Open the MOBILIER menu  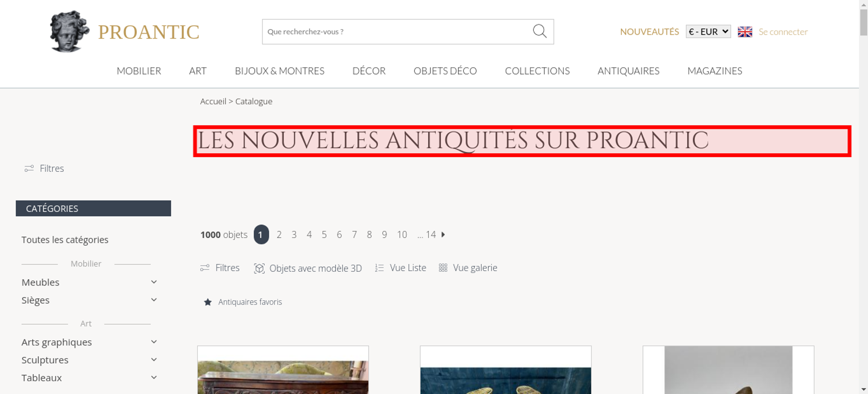[x=139, y=71]
